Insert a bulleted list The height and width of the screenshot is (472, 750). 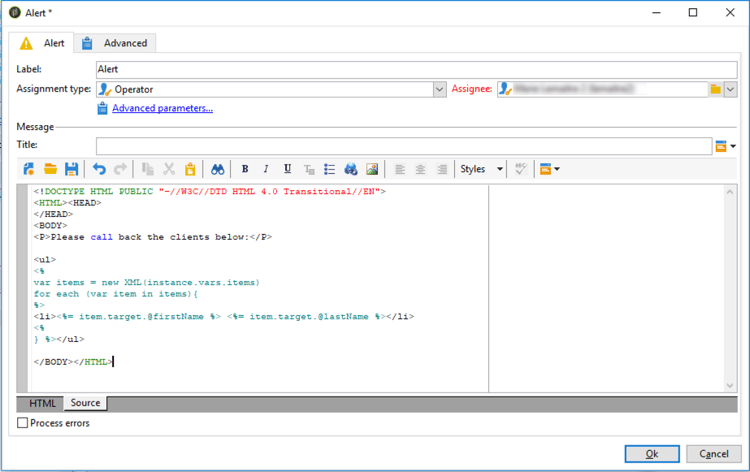tap(330, 169)
